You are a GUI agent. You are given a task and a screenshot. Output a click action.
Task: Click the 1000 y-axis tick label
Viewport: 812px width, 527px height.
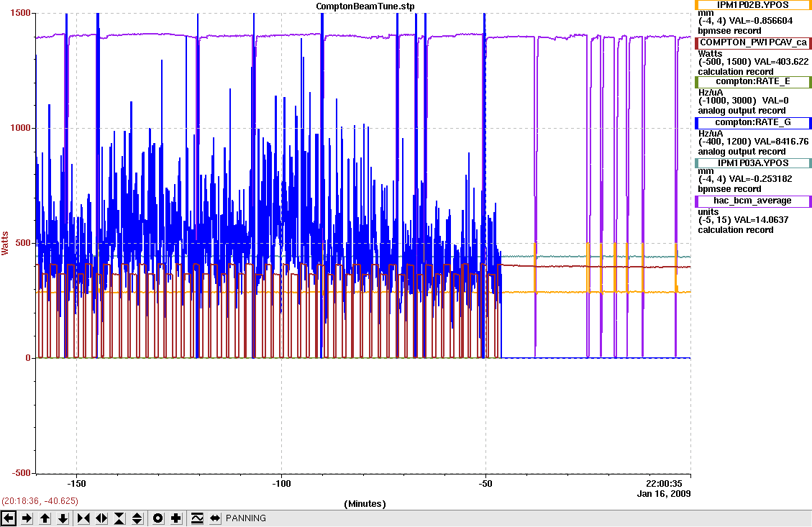pyautogui.click(x=20, y=129)
